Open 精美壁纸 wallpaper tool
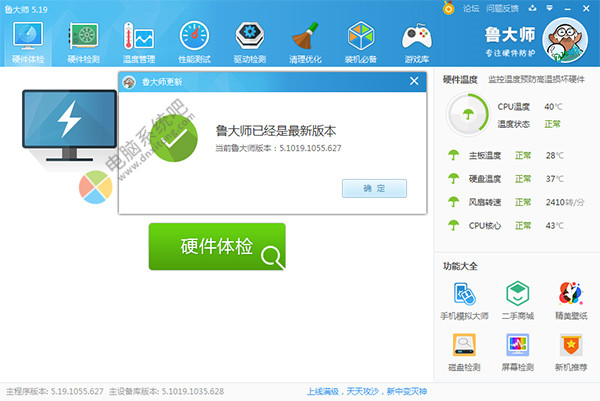Screen dimensions: 600x401 coord(570,300)
